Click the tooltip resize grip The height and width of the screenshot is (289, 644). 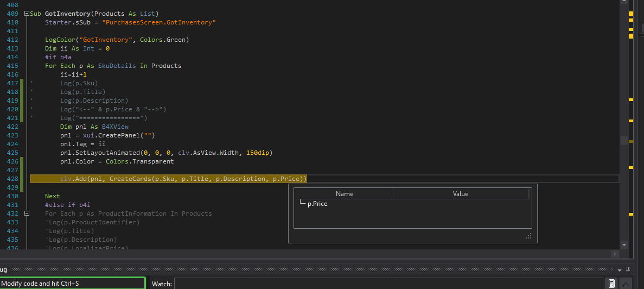[528, 236]
